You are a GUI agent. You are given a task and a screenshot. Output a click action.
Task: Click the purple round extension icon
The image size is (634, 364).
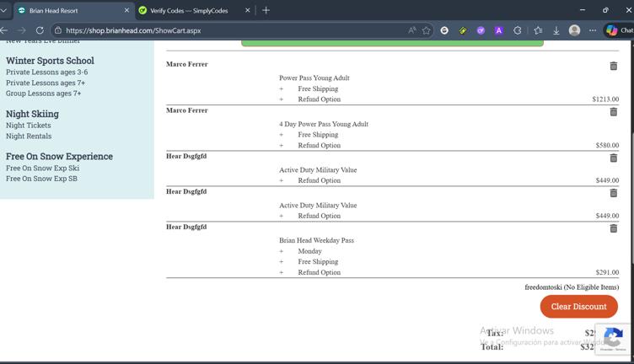[x=481, y=30]
